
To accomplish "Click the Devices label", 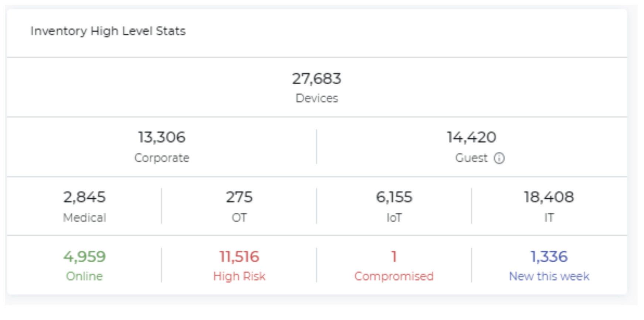I will 317,98.
